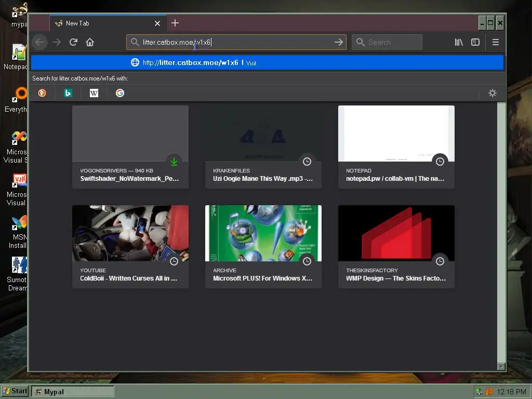Click the history clock icon on Notepad tile
Screen dimensions: 532x399
[x=440, y=162]
